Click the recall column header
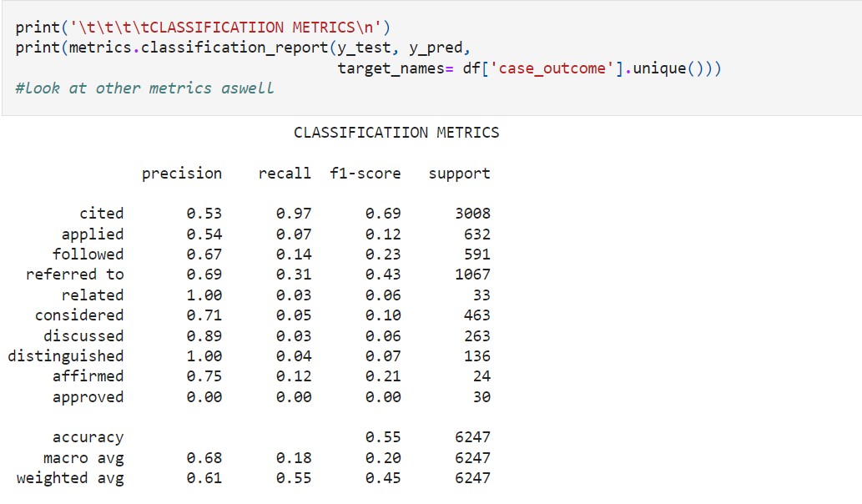This screenshot has width=862, height=504. click(285, 174)
